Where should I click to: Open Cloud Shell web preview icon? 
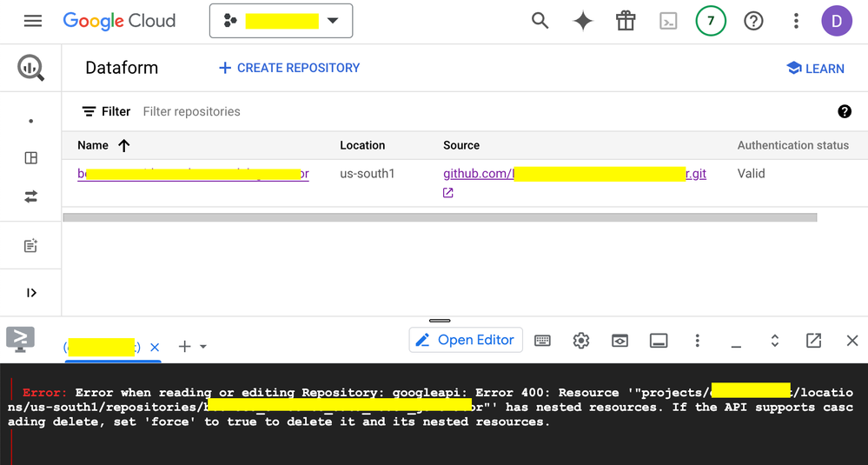[620, 341]
